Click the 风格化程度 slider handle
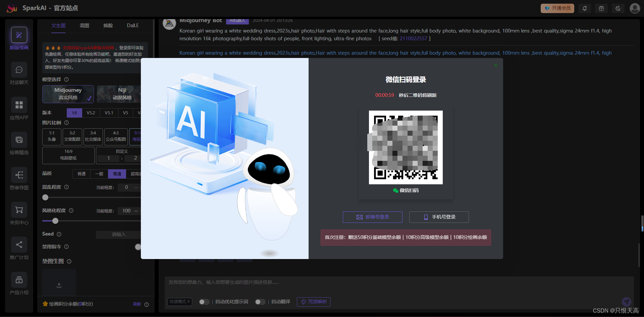644x317 pixels. point(55,221)
